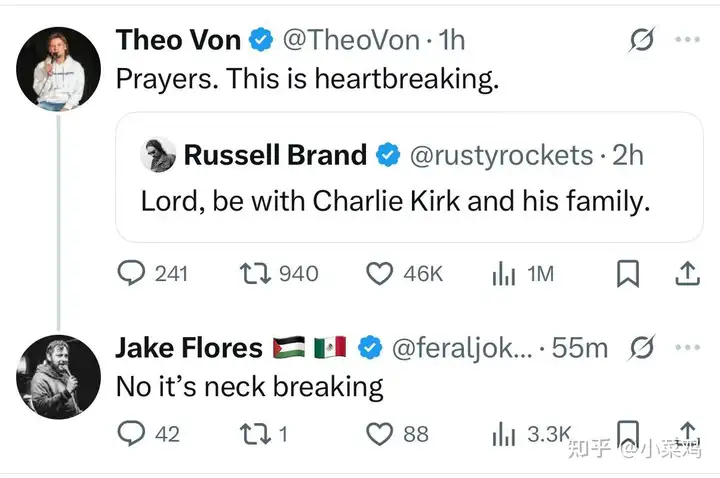The height and width of the screenshot is (478, 720).
Task: Click Grok icon beside Jake Flores' tweet
Action: tap(641, 348)
